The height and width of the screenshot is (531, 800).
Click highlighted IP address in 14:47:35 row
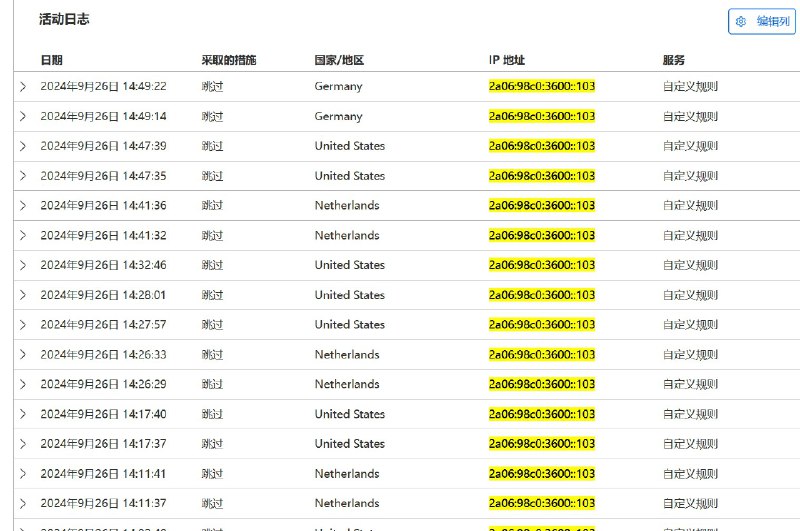(541, 176)
